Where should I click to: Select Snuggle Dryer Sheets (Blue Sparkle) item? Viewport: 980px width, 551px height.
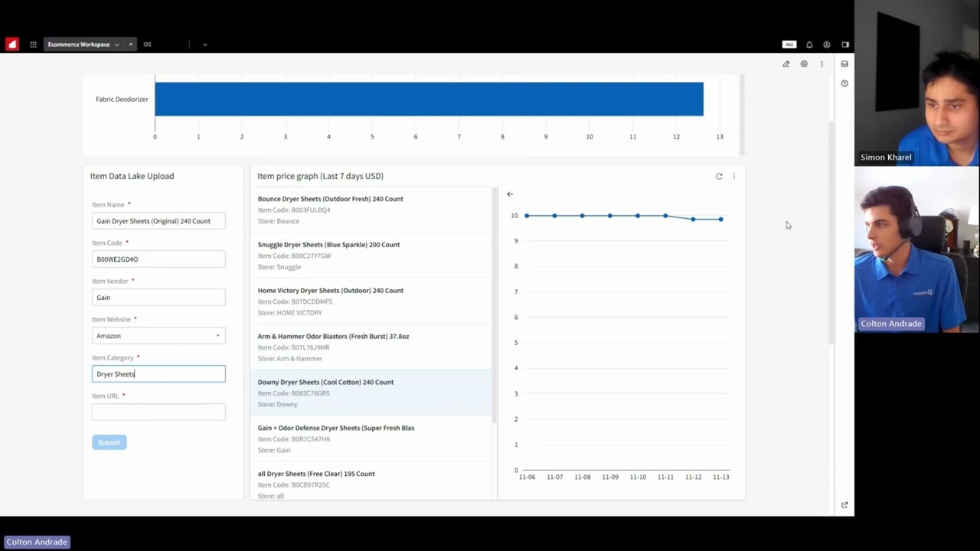(x=371, y=256)
